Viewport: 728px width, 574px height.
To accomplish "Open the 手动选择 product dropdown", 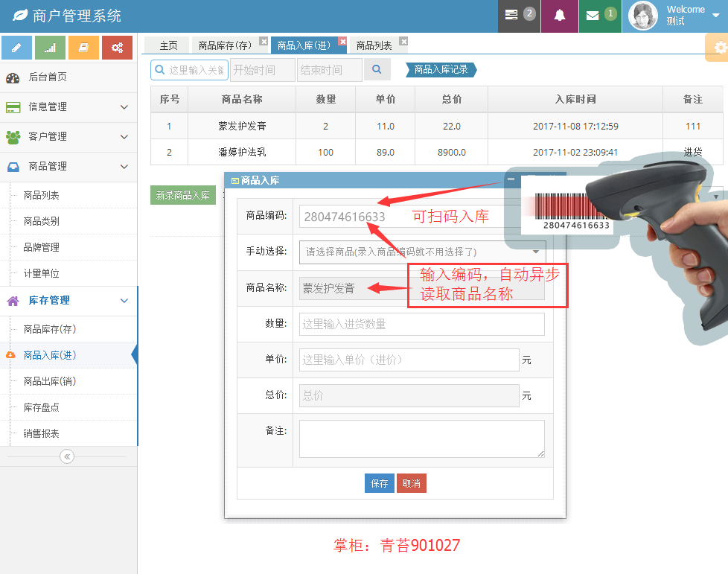I will pos(423,252).
